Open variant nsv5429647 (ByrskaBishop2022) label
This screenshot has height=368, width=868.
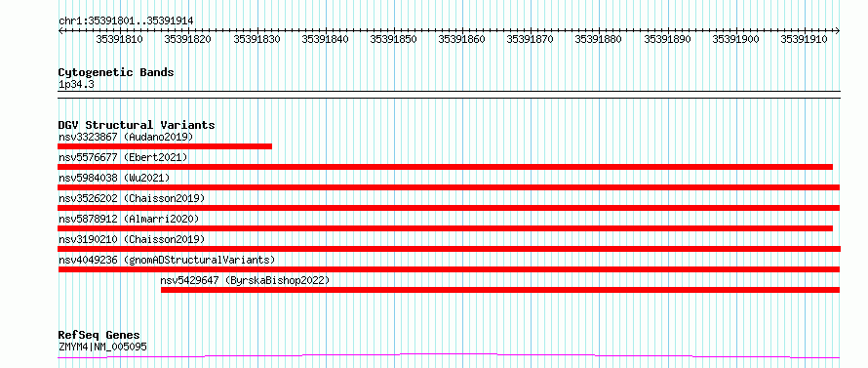click(245, 280)
